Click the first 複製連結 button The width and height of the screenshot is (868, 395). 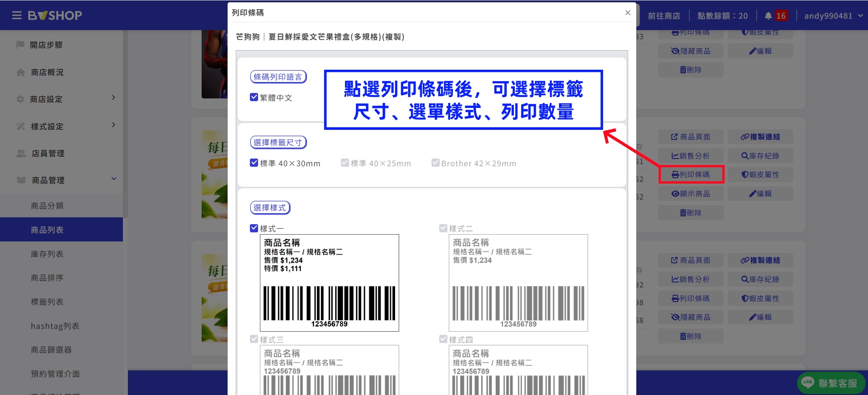(761, 137)
